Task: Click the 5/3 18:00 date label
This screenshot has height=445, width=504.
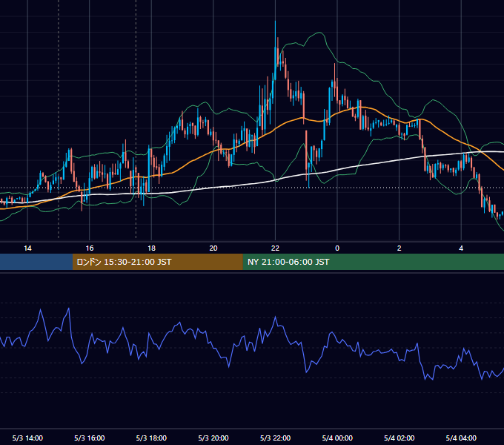Action: click(x=151, y=438)
